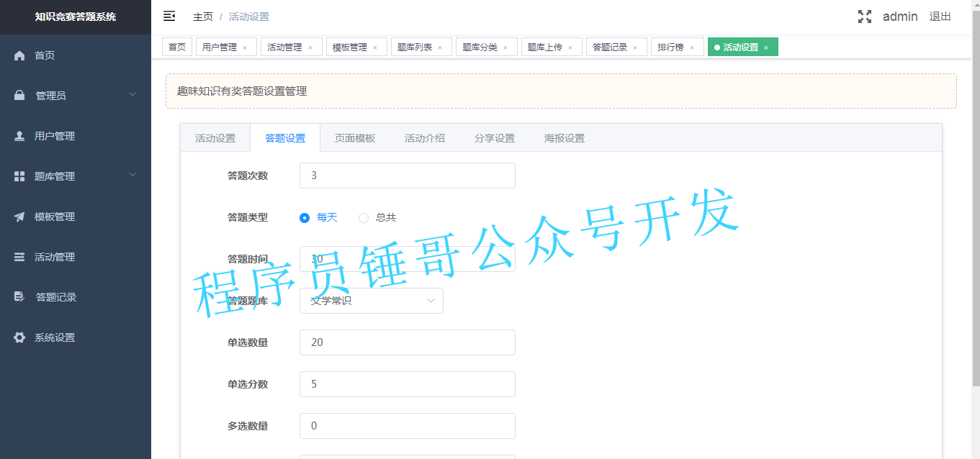Click the 知识竞赛答题系统 title

pyautogui.click(x=76, y=17)
